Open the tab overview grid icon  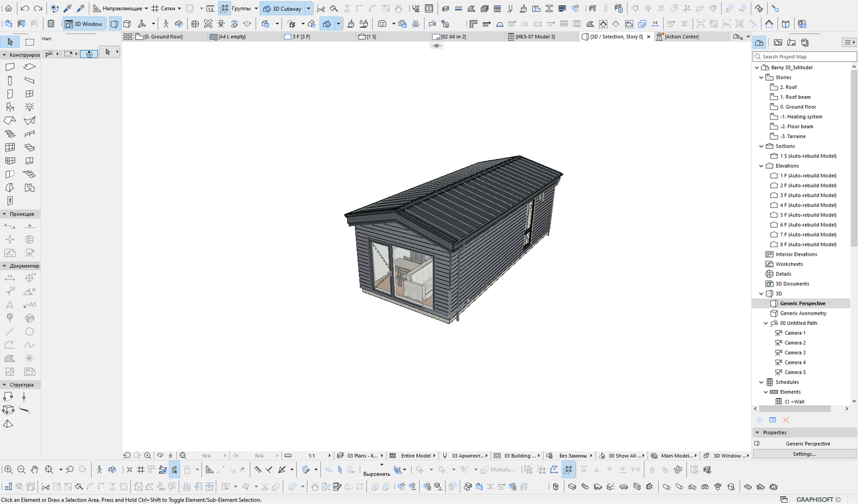point(128,37)
